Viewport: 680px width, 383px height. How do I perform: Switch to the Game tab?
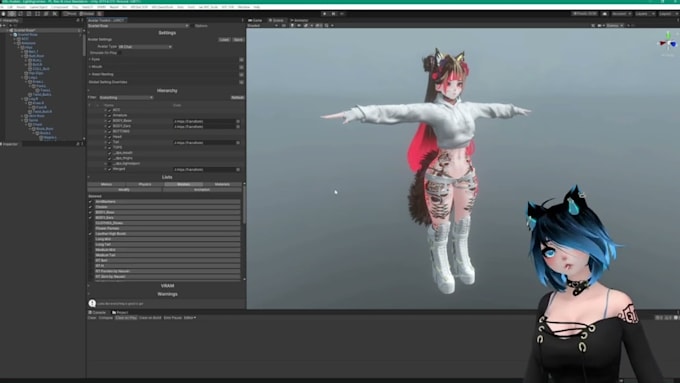pyautogui.click(x=255, y=20)
